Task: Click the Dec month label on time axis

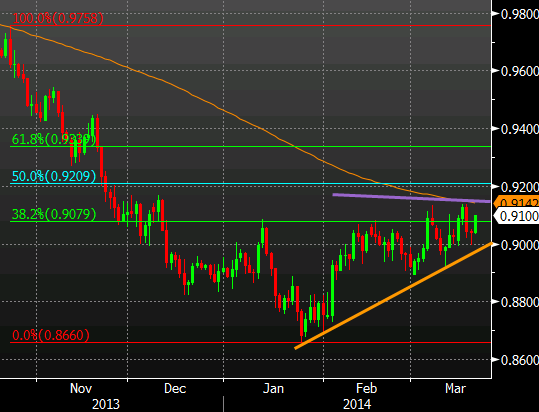Action: pyautogui.click(x=175, y=389)
